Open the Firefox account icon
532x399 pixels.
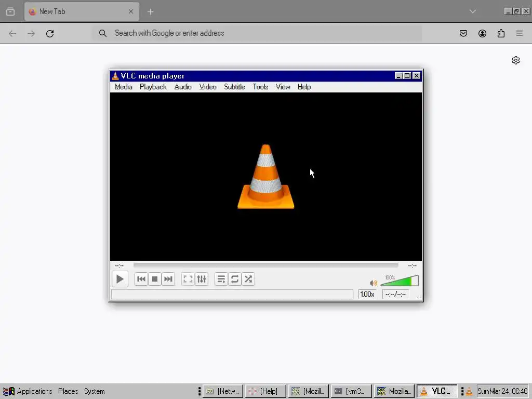(482, 33)
